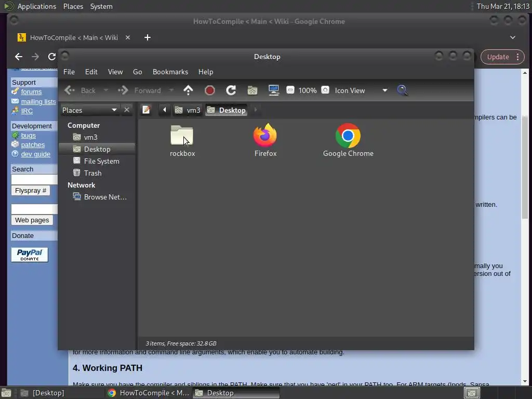532x399 pixels.
Task: Click Flyspray search input field
Action: click(34, 179)
